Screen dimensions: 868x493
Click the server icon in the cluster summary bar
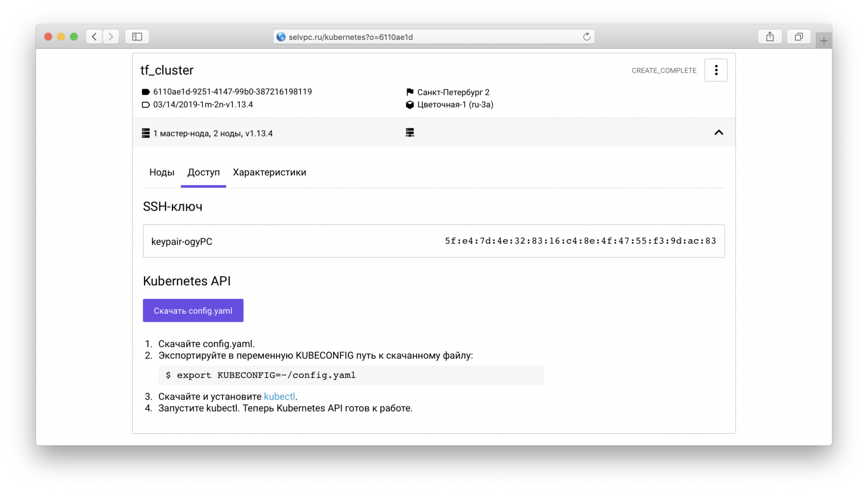(410, 133)
